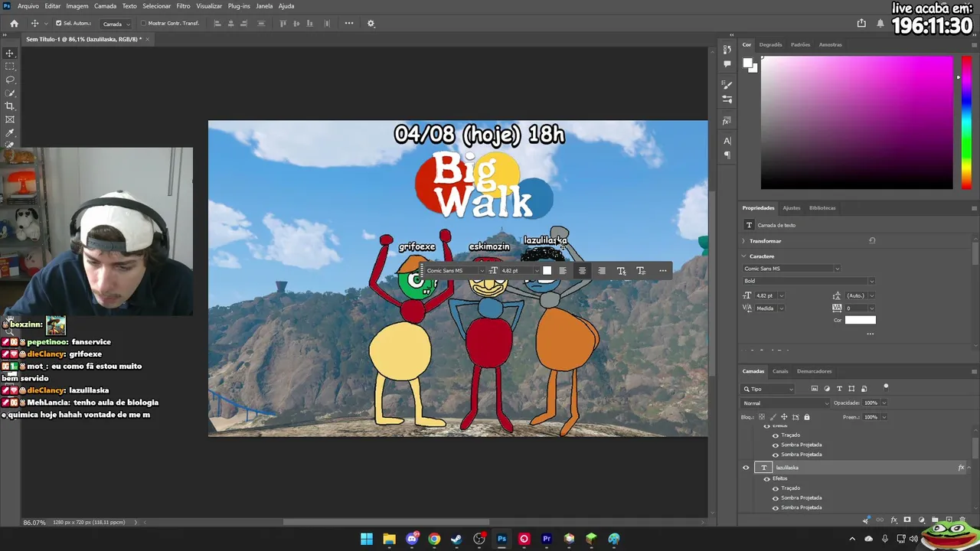Switch to the Amostras tab
The image size is (980, 551).
831,44
